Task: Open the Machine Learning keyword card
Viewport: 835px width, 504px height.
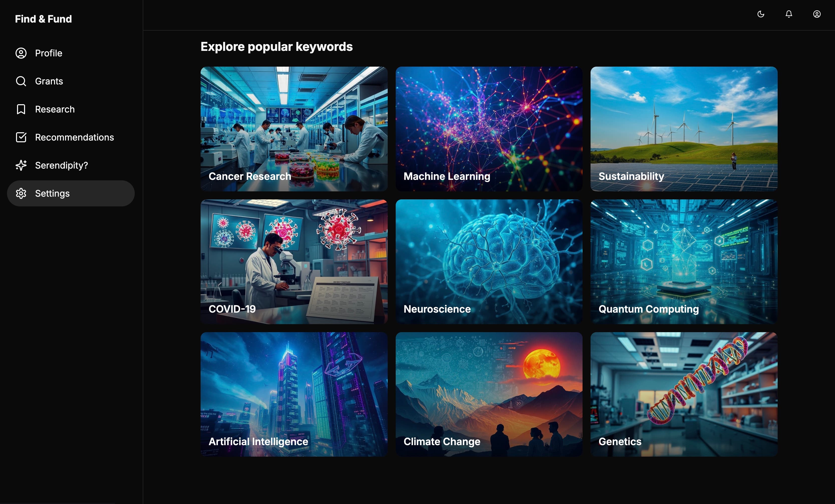Action: click(489, 129)
